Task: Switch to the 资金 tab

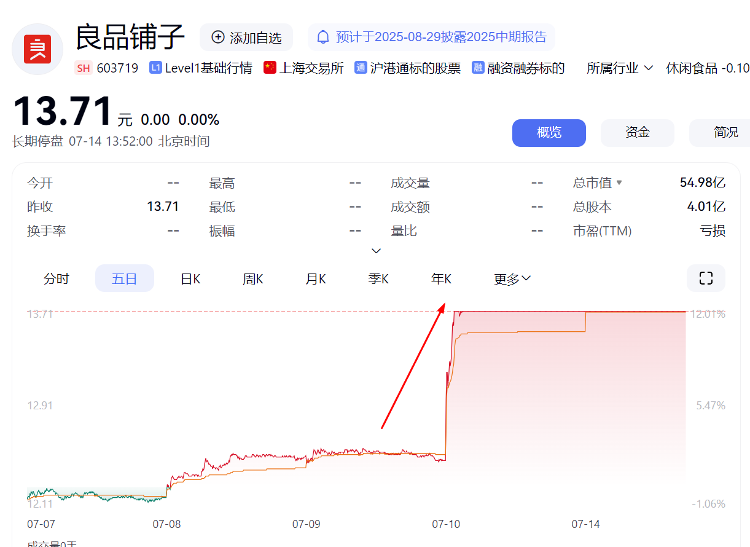Action: (x=637, y=132)
